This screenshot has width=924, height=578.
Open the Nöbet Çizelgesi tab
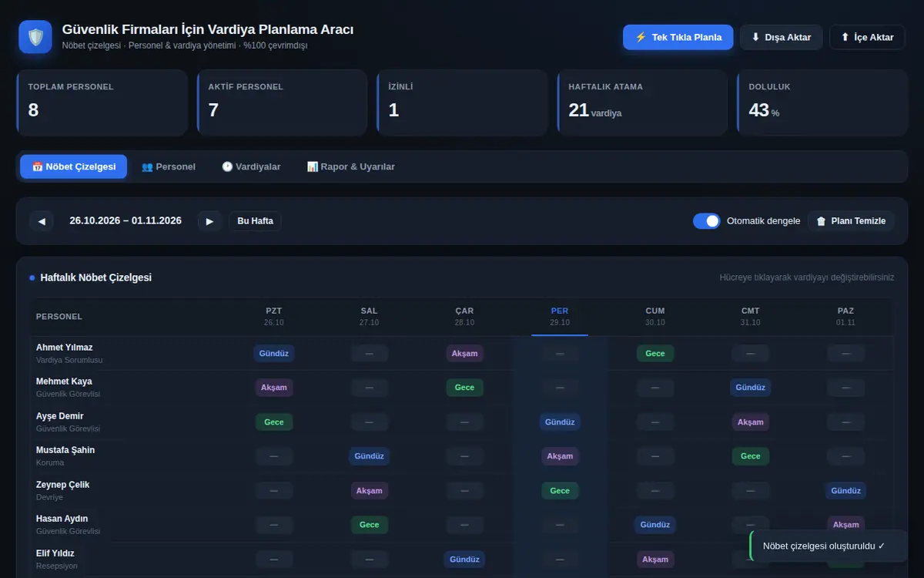tap(74, 166)
